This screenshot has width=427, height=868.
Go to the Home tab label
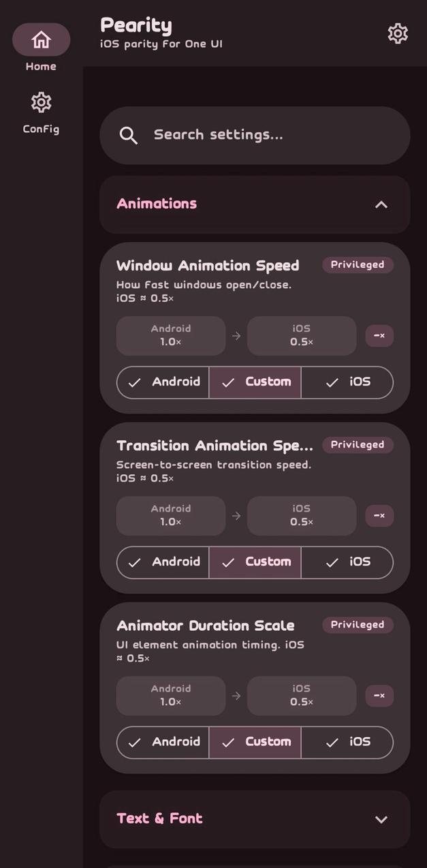tap(41, 66)
